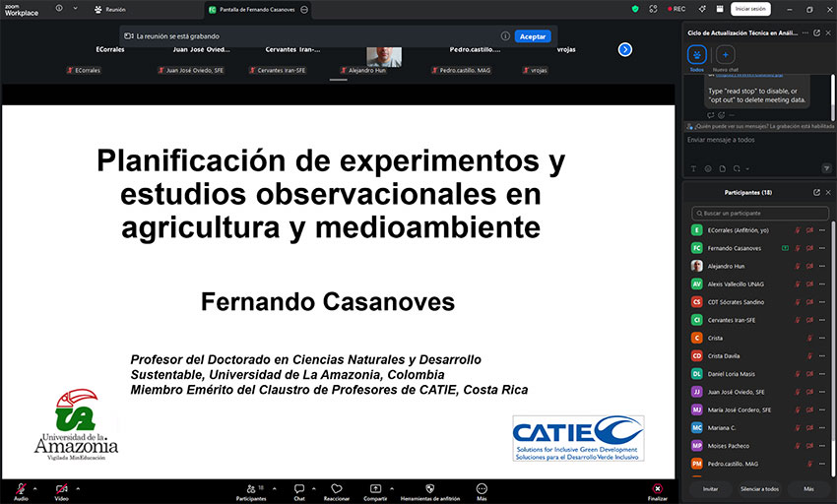837x504 pixels.
Task: Pop out the Participantes panel
Action: click(815, 192)
